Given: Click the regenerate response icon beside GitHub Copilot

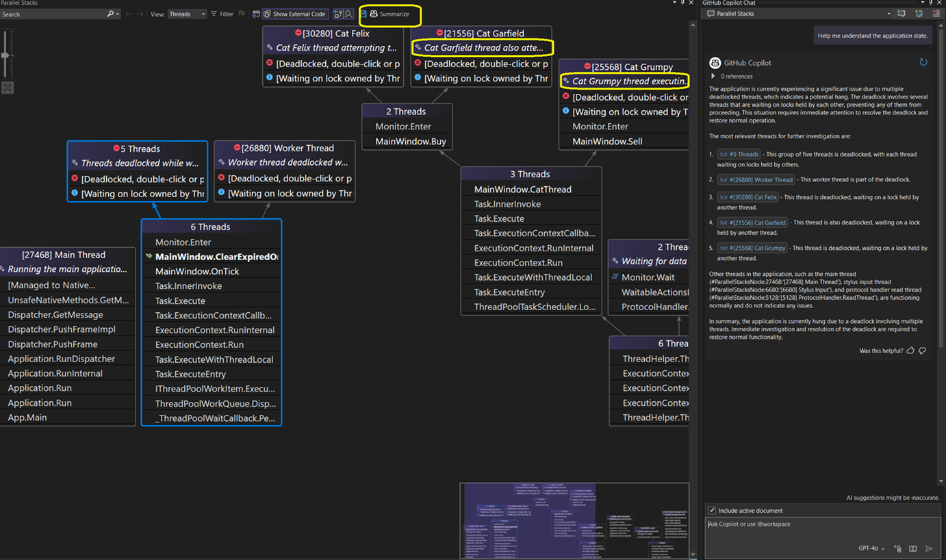Looking at the screenshot, I should tap(923, 62).
